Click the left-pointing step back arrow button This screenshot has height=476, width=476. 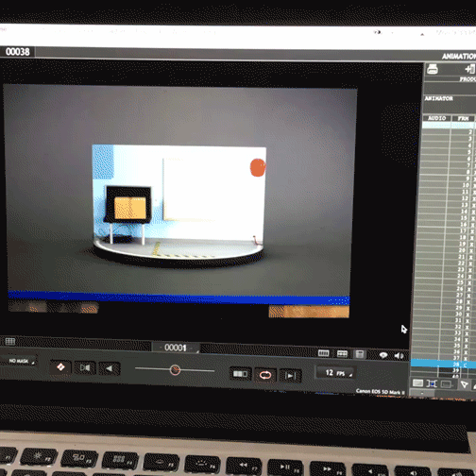click(110, 368)
